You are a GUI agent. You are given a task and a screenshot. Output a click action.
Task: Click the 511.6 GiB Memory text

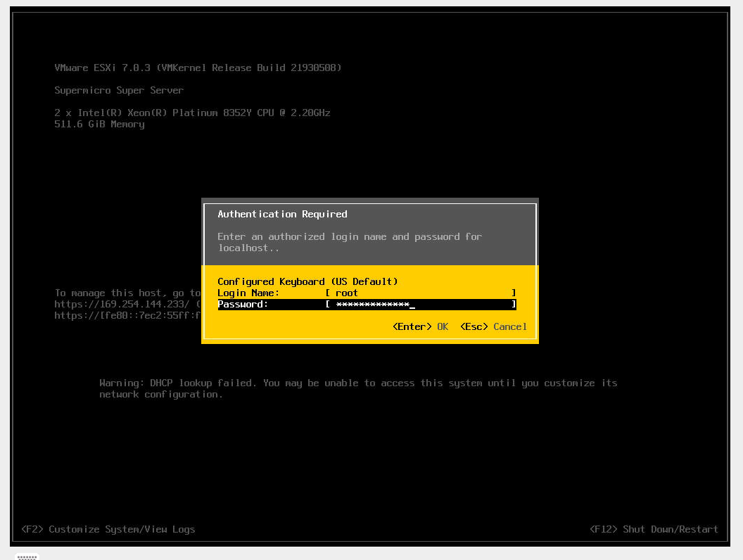click(99, 124)
